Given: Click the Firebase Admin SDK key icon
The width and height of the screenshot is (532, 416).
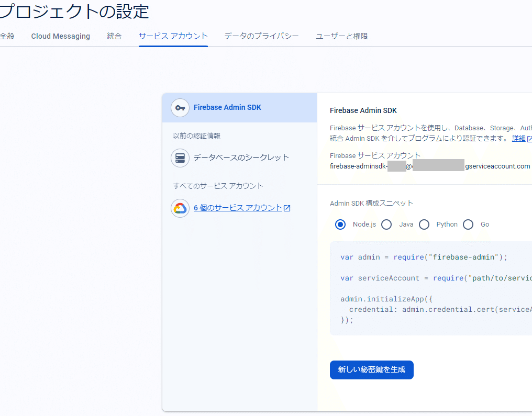Looking at the screenshot, I should coord(180,107).
